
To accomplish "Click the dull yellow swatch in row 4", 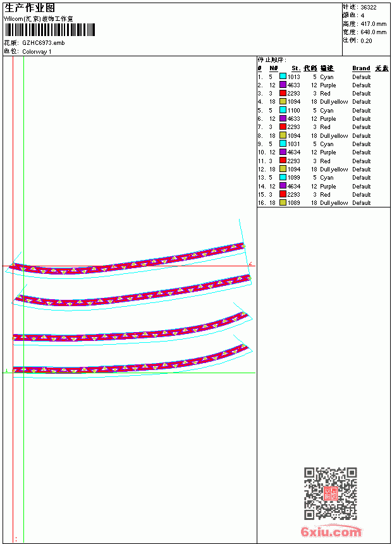I will tap(283, 102).
